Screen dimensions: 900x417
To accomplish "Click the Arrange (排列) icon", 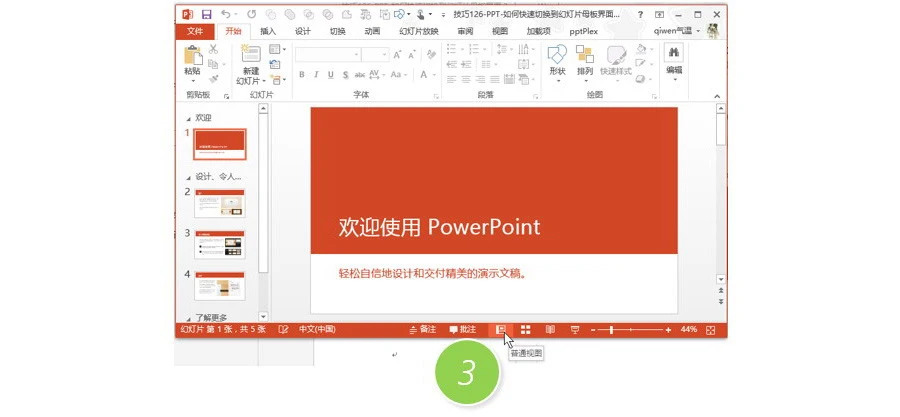I will coord(585,55).
